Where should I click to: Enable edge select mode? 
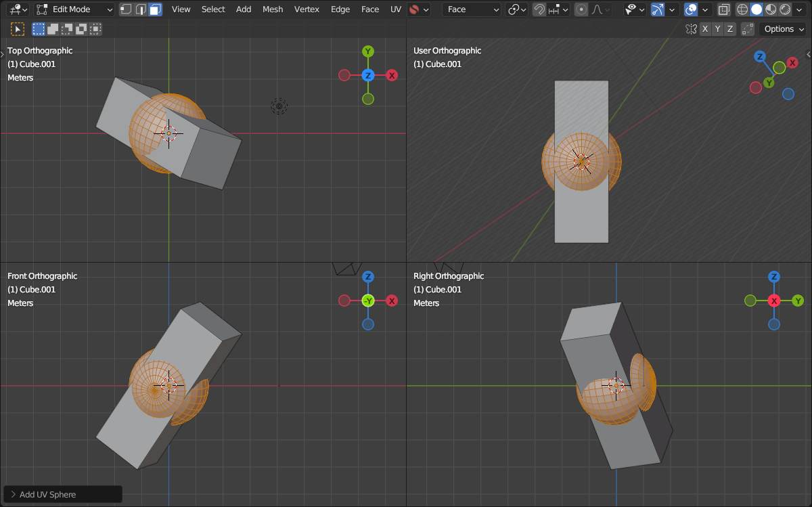point(141,9)
